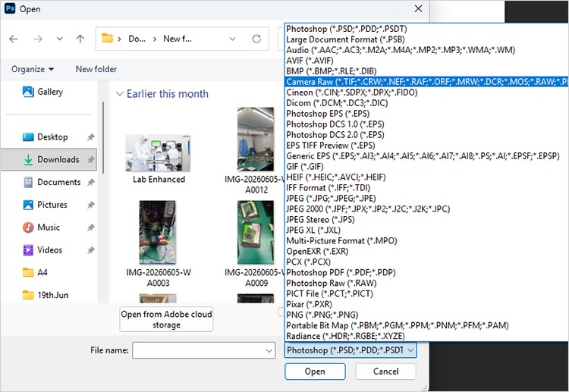Choose Photoshop DCS 2.0 format
This screenshot has width=569, height=392.
point(426,134)
